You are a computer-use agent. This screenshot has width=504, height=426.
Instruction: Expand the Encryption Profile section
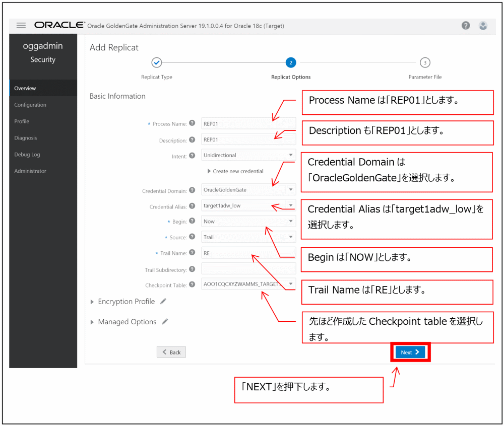pyautogui.click(x=92, y=302)
